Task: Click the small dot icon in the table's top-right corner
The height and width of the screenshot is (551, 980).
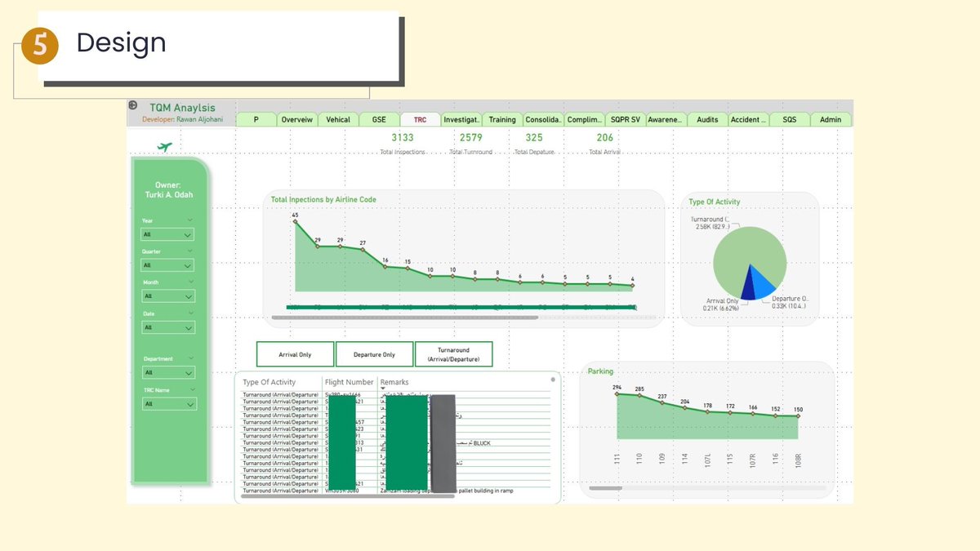Action: point(553,379)
